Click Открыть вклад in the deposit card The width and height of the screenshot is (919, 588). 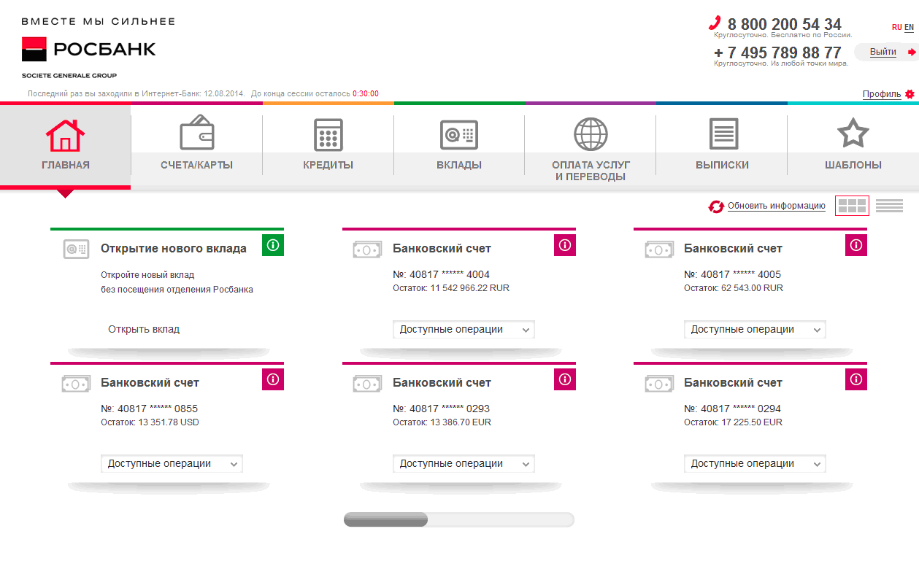click(144, 330)
